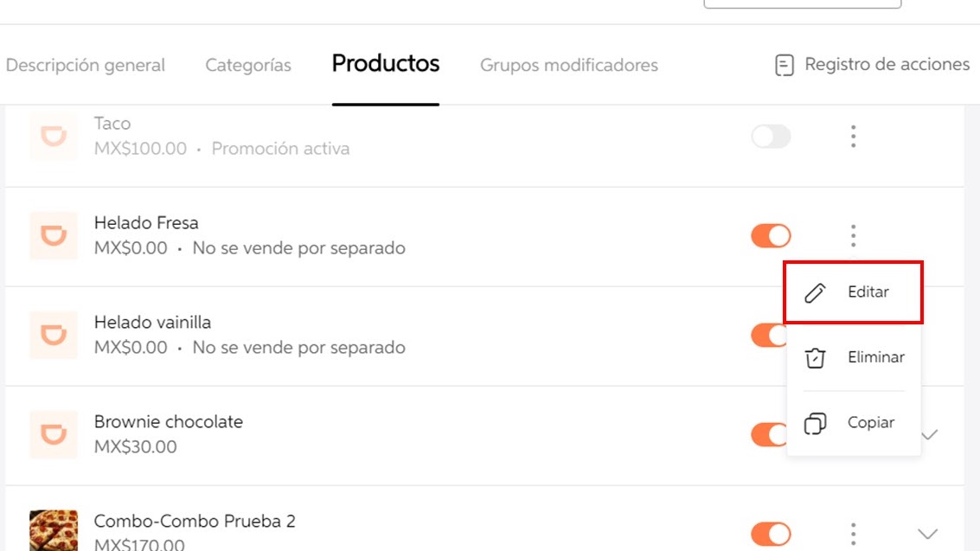Open the Registro de acciones log
Image resolution: width=980 pixels, height=551 pixels.
click(x=869, y=64)
